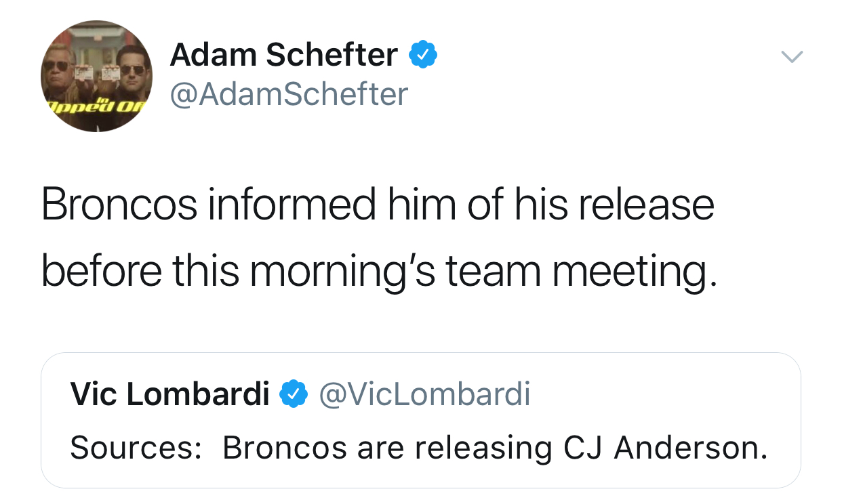
Task: Open the @AdamSchefter handle link
Action: tap(289, 95)
